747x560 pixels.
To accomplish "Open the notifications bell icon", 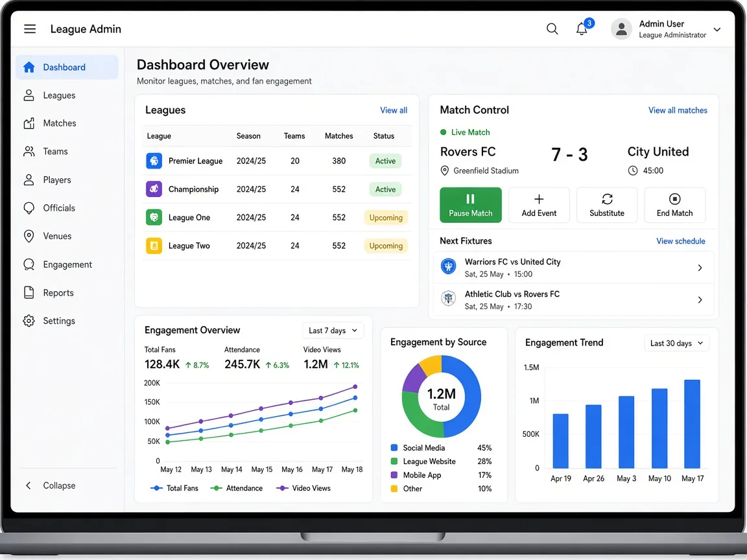I will pyautogui.click(x=581, y=29).
